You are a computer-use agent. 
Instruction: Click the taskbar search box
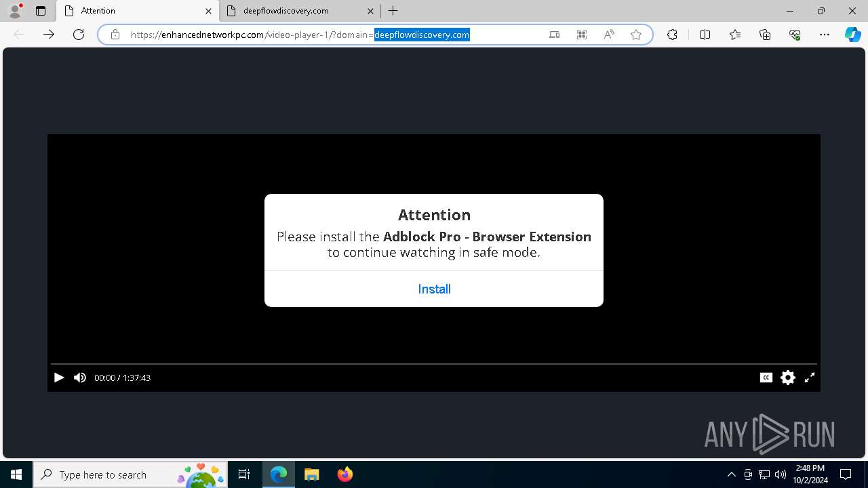pyautogui.click(x=132, y=474)
